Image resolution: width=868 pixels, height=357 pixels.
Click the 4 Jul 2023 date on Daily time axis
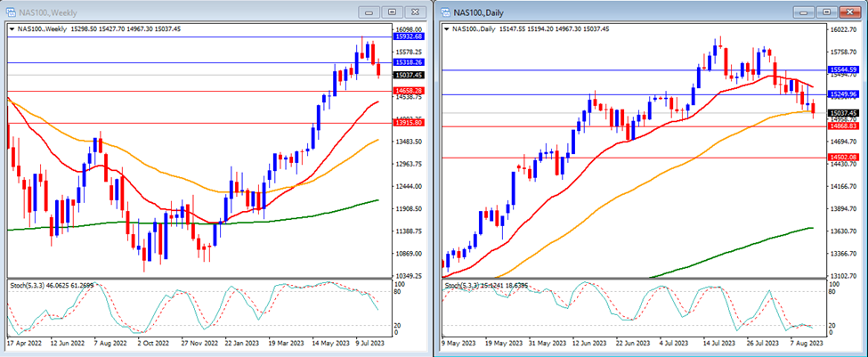(x=676, y=343)
